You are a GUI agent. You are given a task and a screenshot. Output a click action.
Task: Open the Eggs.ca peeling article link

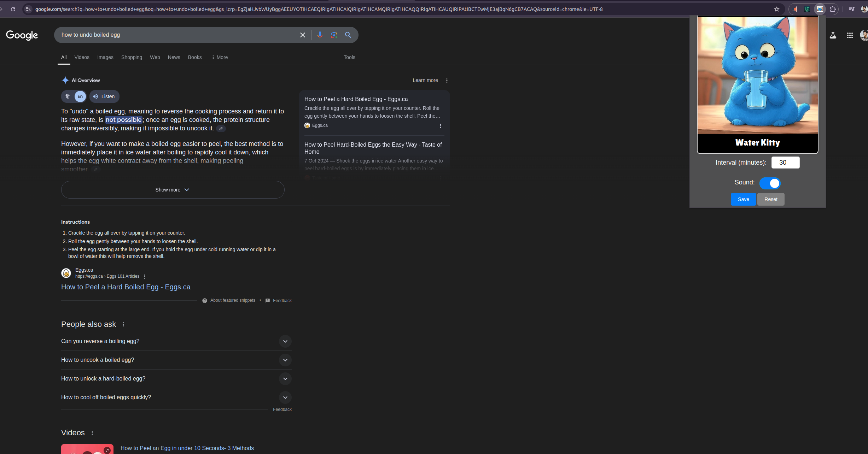click(x=126, y=287)
